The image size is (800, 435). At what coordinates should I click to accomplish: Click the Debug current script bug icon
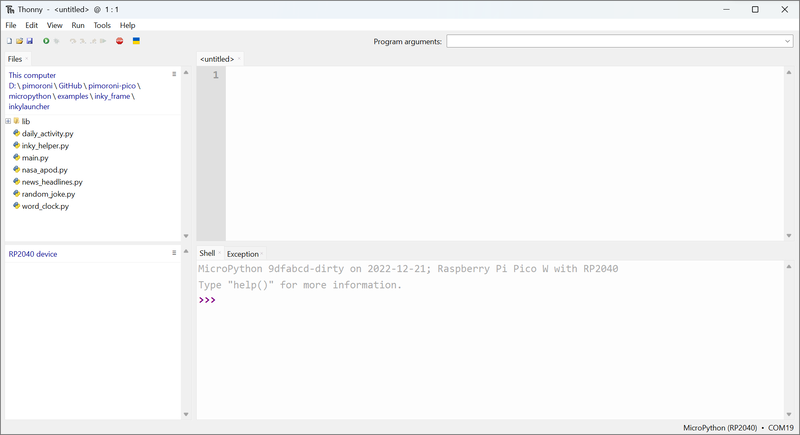(56, 41)
